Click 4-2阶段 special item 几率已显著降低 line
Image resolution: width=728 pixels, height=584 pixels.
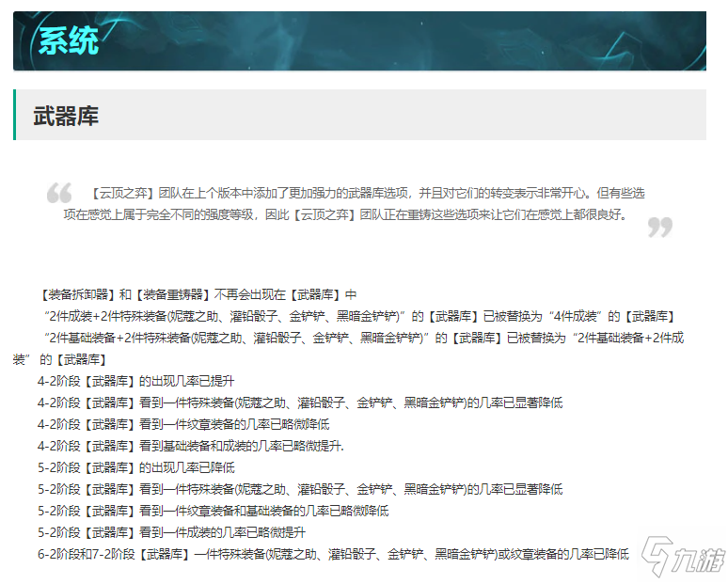point(300,402)
